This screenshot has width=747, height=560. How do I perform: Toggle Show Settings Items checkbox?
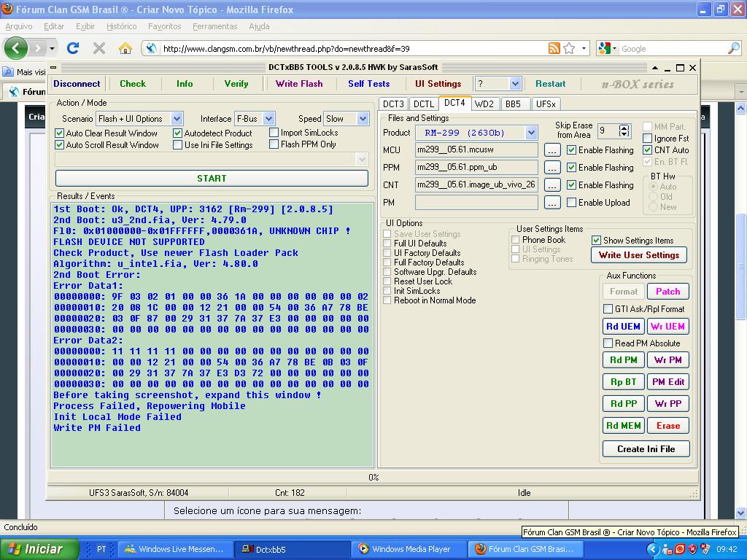click(597, 241)
